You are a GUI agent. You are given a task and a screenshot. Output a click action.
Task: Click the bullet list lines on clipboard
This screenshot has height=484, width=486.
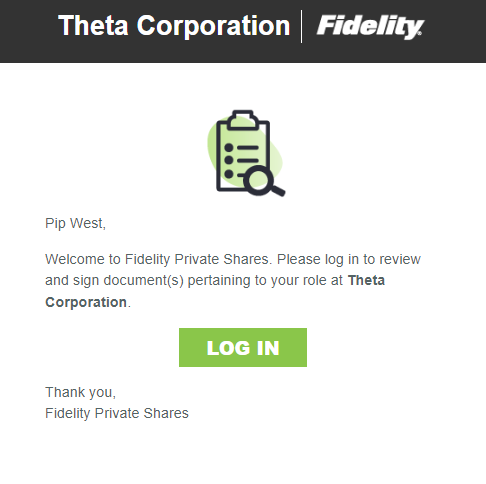coord(242,160)
